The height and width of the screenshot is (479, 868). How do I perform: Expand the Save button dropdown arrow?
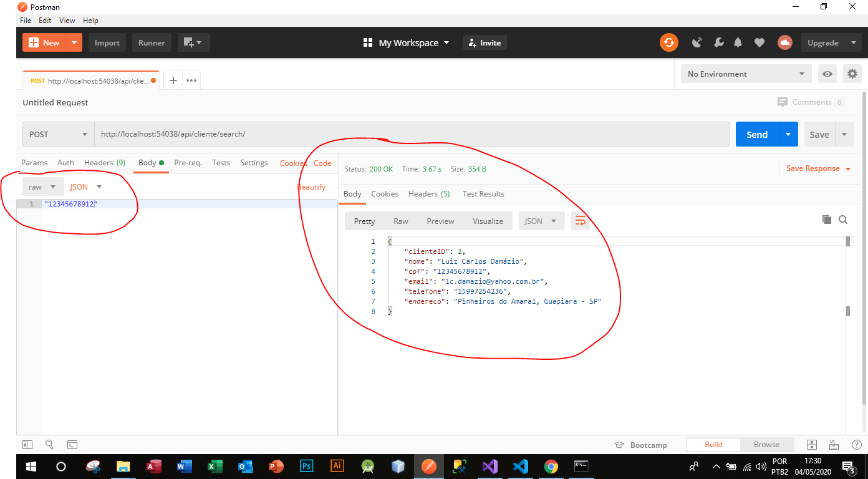coord(844,134)
